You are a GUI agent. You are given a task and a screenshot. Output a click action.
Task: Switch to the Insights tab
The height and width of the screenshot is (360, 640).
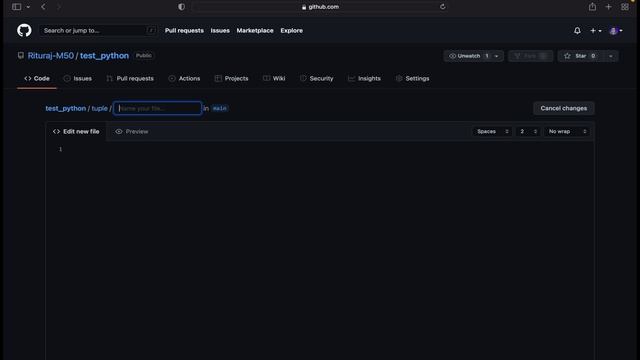[364, 78]
